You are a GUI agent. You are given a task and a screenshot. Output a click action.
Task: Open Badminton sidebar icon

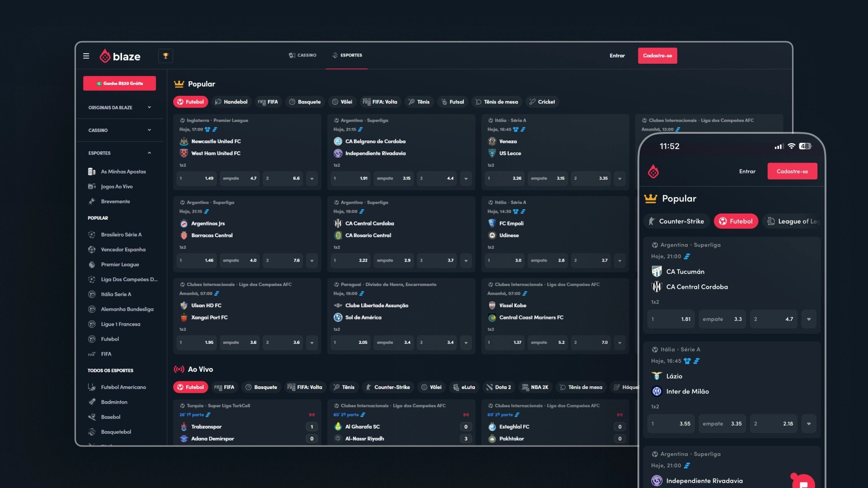[92, 402]
